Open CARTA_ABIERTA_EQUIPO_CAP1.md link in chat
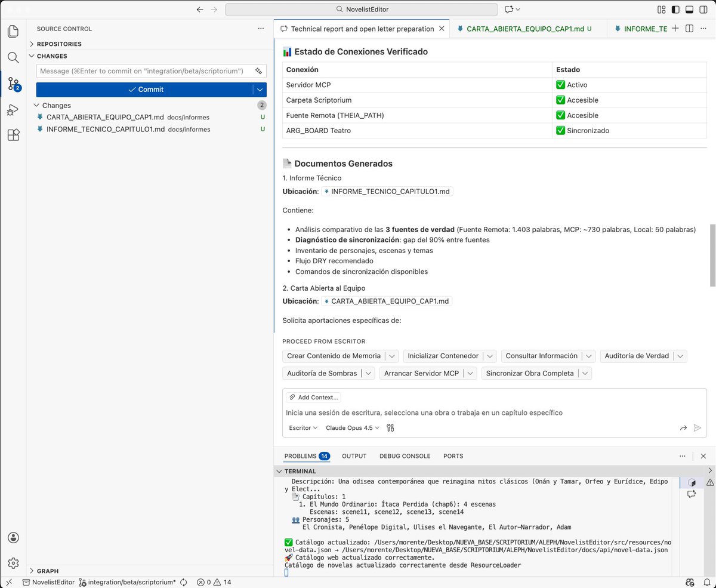The height and width of the screenshot is (588, 716). 387,301
